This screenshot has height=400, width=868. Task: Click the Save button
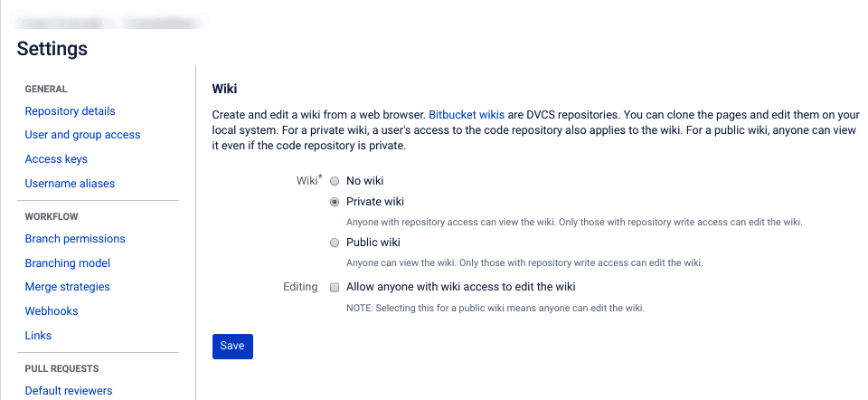pos(232,346)
